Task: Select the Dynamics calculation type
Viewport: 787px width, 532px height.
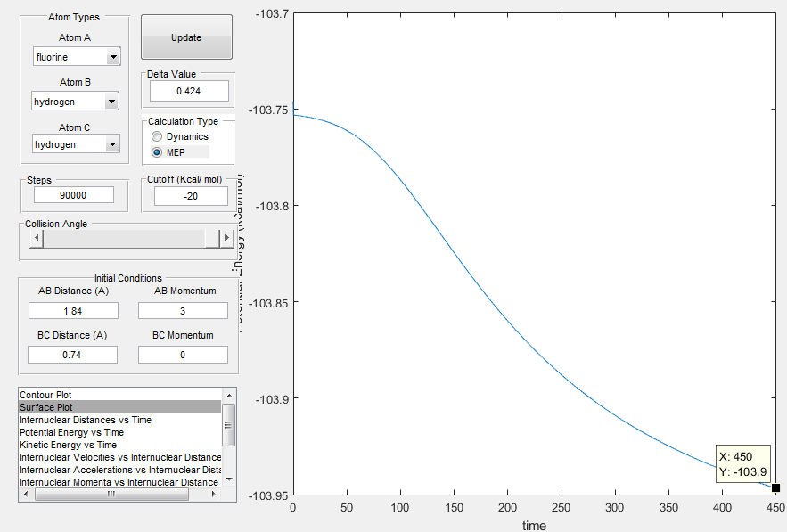Action: pos(180,136)
